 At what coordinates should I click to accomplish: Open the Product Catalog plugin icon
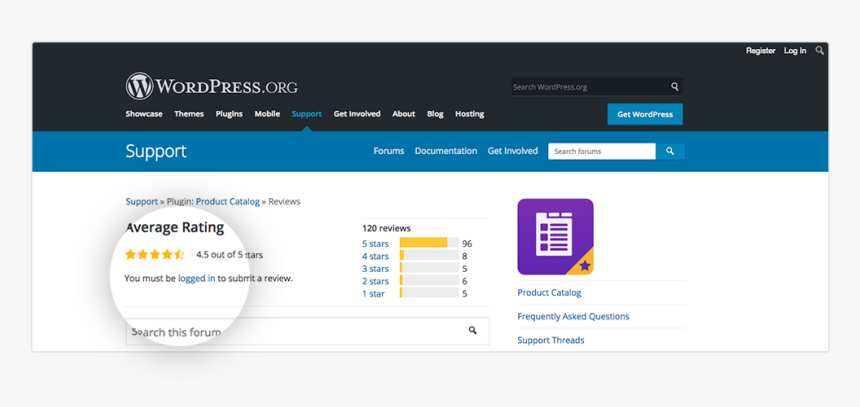tap(555, 237)
